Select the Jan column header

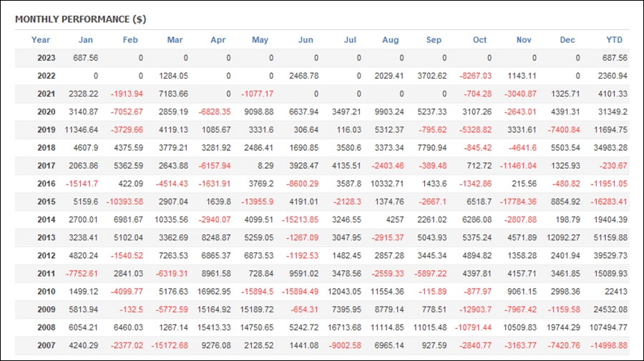[85, 40]
